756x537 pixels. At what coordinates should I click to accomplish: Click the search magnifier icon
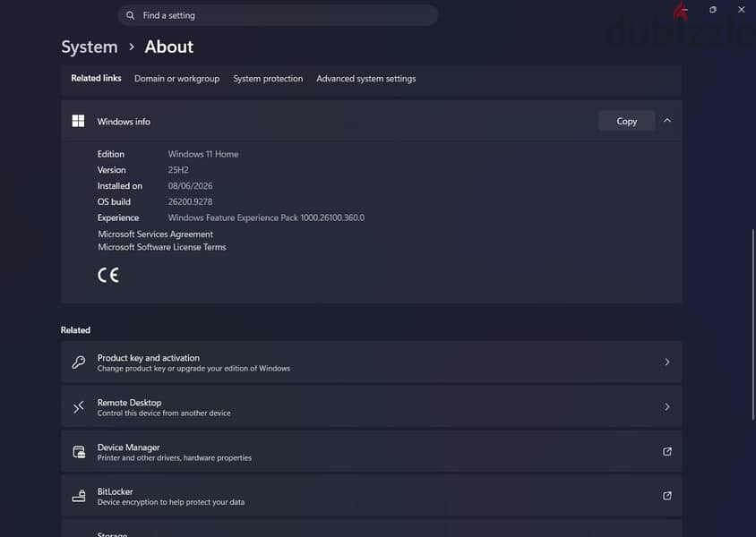tap(130, 15)
